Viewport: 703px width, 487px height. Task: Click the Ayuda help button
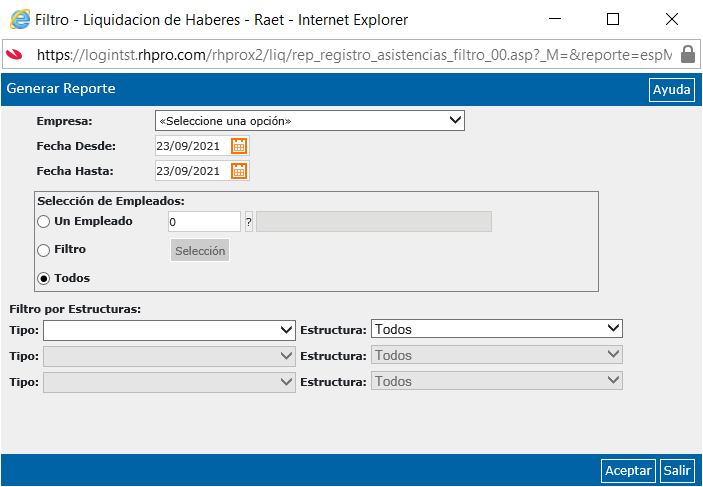(672, 90)
